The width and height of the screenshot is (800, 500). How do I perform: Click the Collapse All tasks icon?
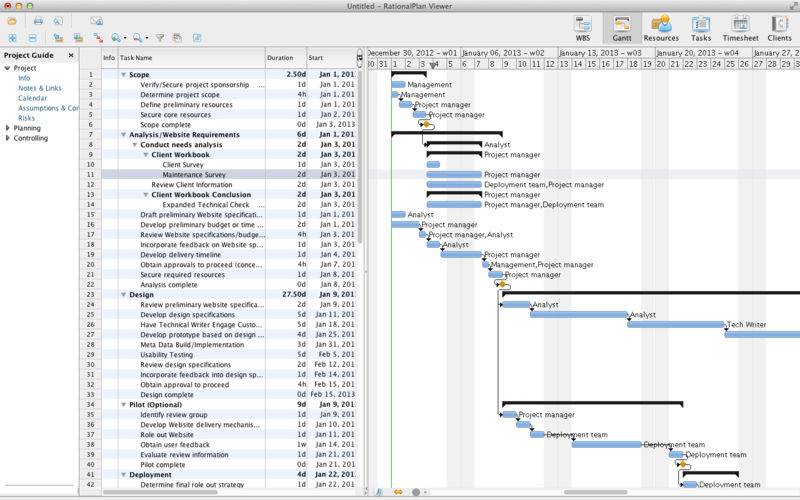[32, 38]
